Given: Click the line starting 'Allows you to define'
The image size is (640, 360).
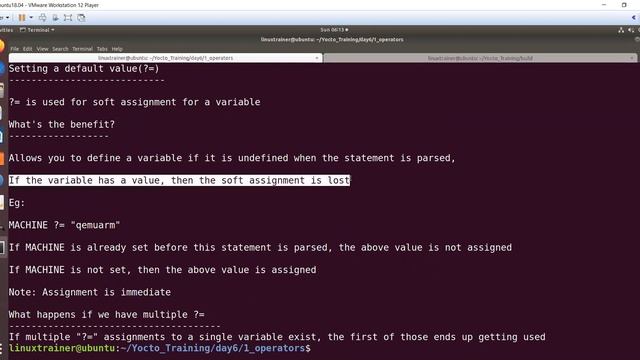Looking at the screenshot, I should 232,158.
